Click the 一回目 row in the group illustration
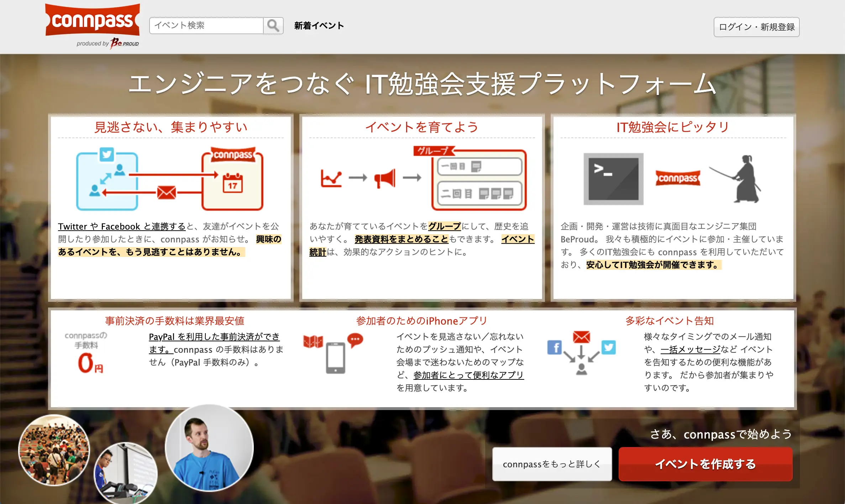The width and height of the screenshot is (845, 504). pos(479,167)
